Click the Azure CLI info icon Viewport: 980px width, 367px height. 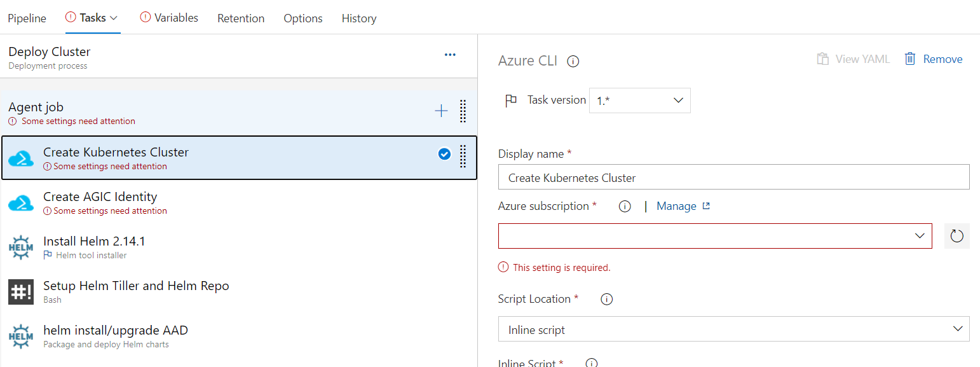tap(573, 61)
